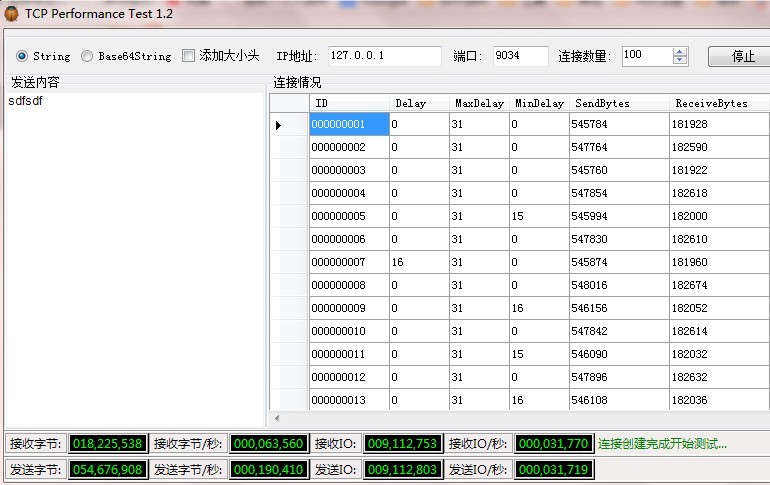Click the 接收字节/秒 counter 000,063,560

269,444
